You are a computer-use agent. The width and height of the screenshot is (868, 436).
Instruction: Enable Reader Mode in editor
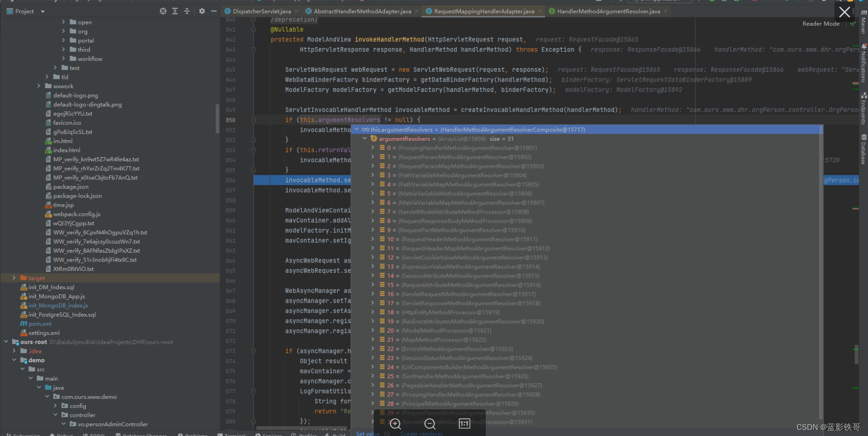821,24
